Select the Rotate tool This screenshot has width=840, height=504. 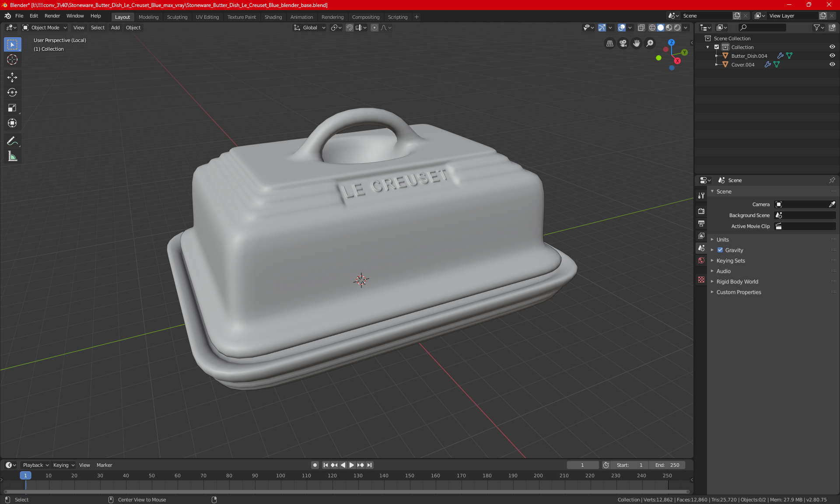pyautogui.click(x=12, y=93)
